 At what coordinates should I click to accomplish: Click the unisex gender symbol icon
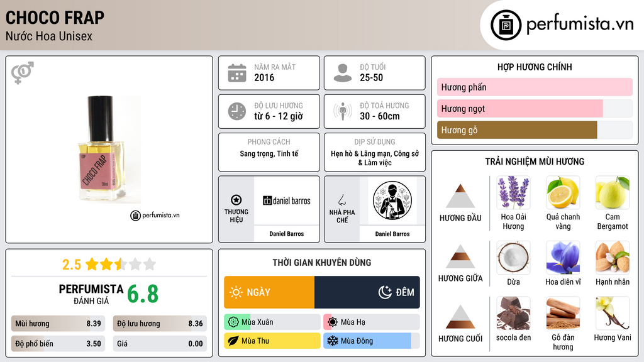tap(23, 73)
